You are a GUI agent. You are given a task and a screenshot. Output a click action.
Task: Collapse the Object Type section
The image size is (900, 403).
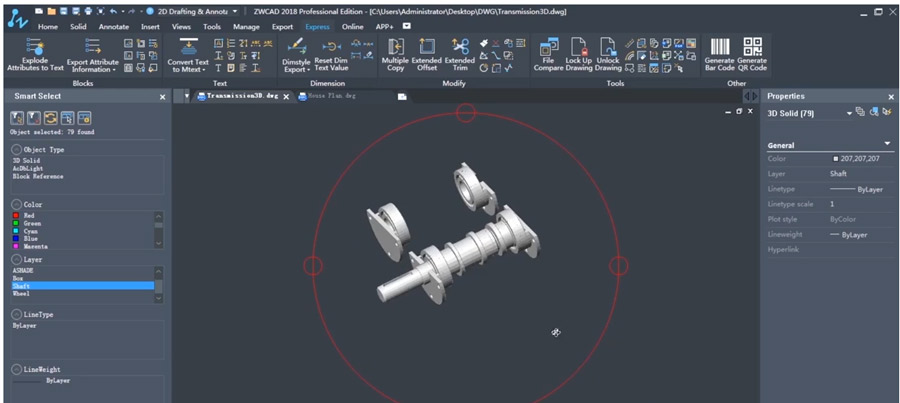coord(16,149)
